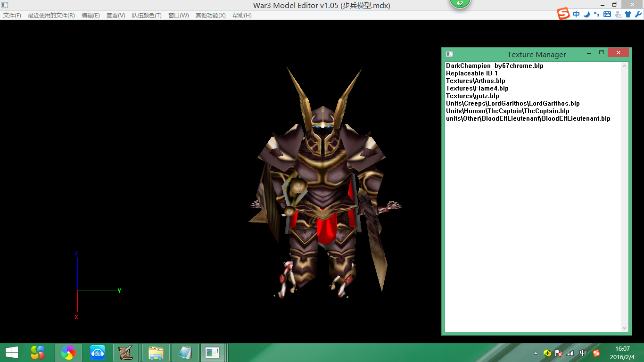Open the 其他功能(X) menu
644x362 pixels.
click(210, 16)
